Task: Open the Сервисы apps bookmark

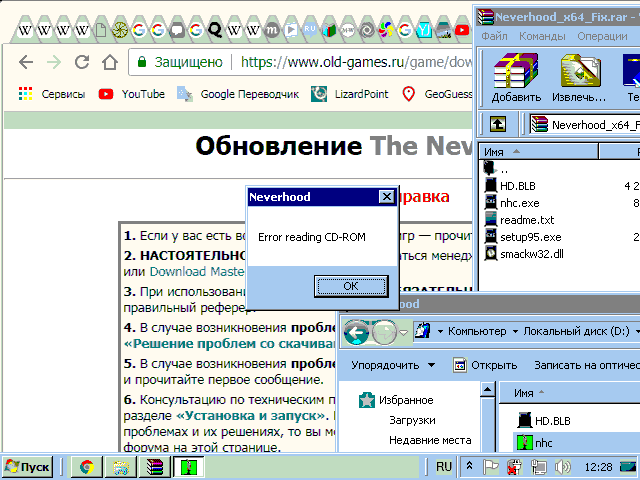Action: click(x=52, y=94)
